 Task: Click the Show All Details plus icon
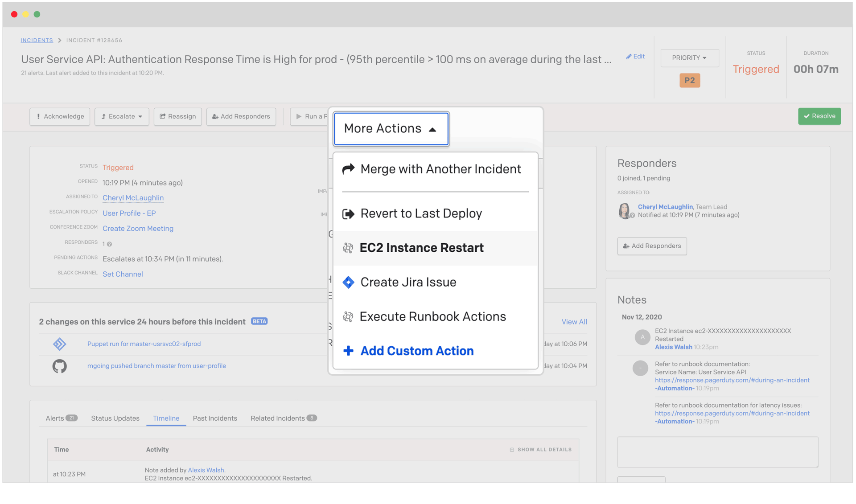(x=511, y=450)
